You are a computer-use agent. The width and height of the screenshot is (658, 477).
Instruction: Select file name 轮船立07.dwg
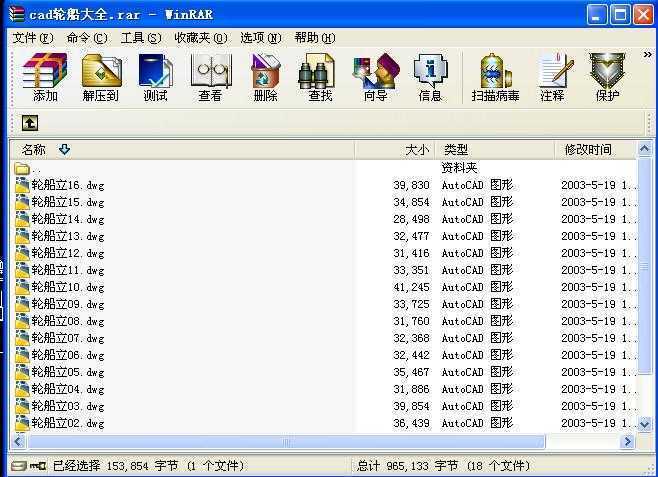(68, 338)
